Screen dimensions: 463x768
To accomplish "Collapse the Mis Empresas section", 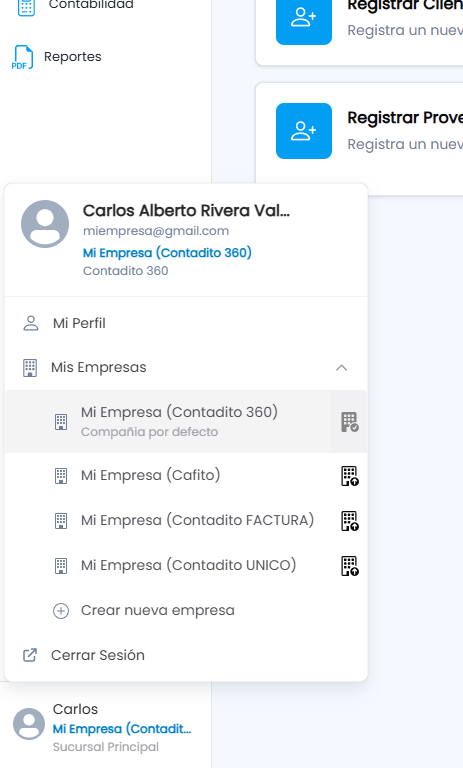I will click(x=186, y=367).
